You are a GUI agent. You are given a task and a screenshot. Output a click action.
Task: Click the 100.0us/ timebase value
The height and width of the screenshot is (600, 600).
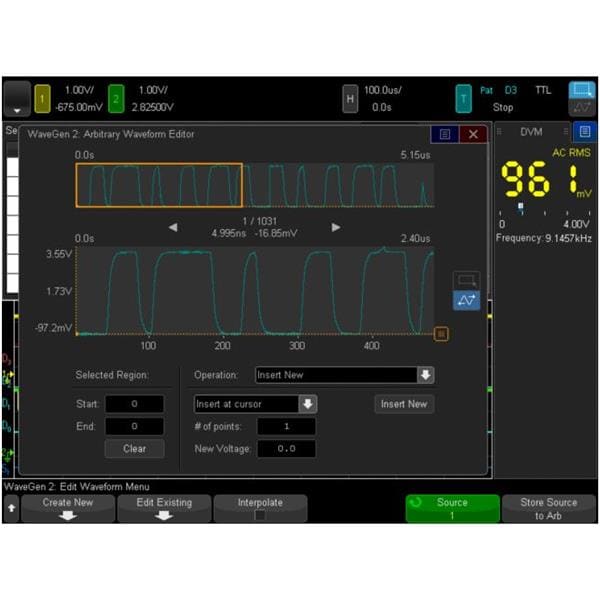click(x=382, y=90)
